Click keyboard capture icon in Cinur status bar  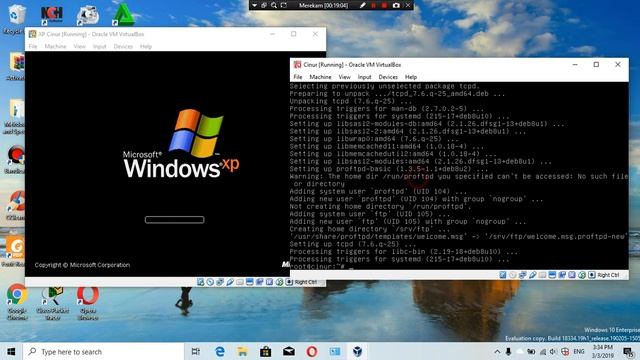point(592,275)
